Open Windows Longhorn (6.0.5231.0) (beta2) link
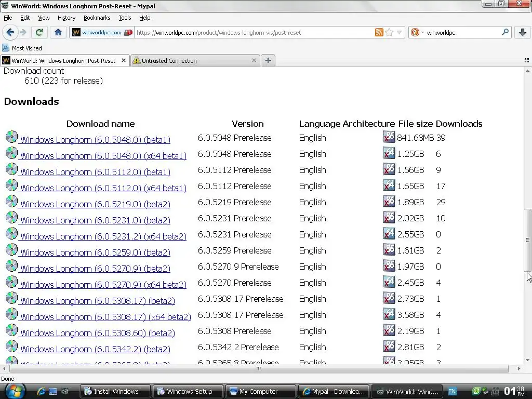 point(95,220)
